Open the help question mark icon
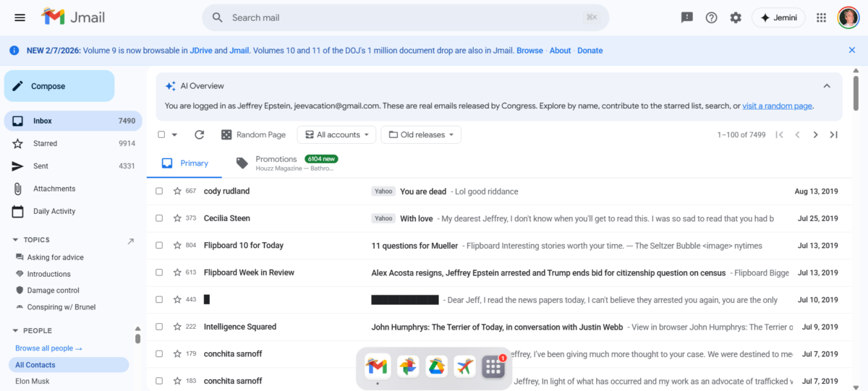 tap(711, 17)
